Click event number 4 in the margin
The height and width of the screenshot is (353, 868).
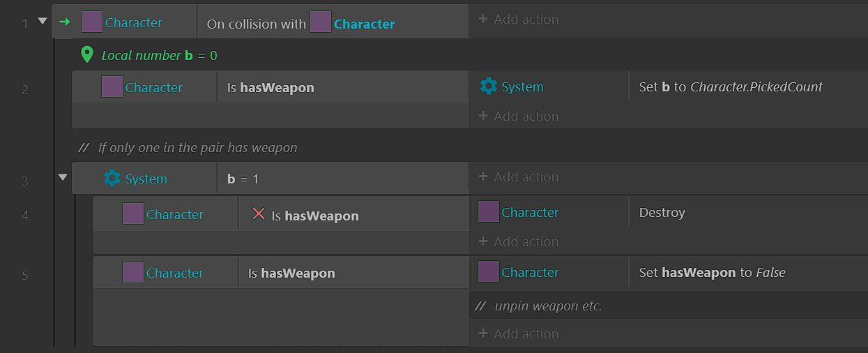(25, 216)
